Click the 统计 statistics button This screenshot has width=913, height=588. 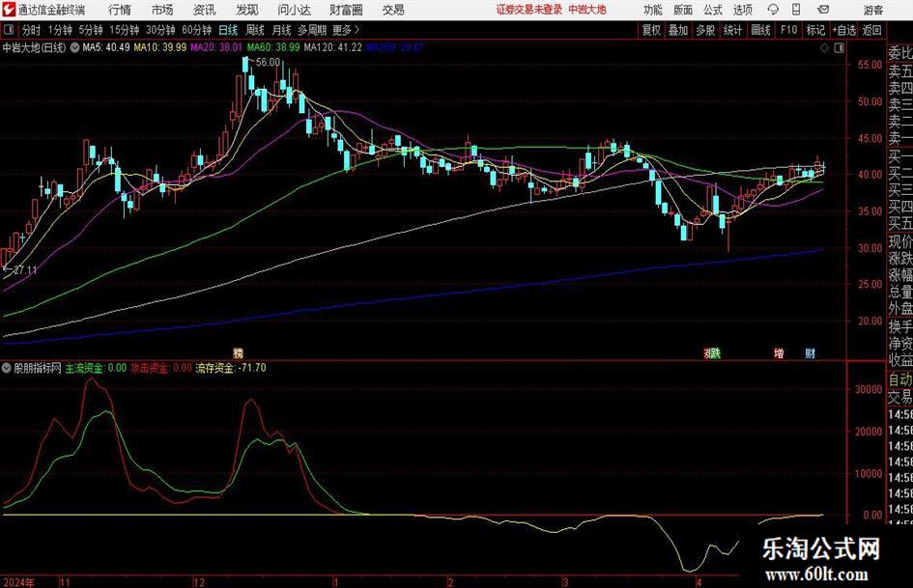(x=732, y=30)
